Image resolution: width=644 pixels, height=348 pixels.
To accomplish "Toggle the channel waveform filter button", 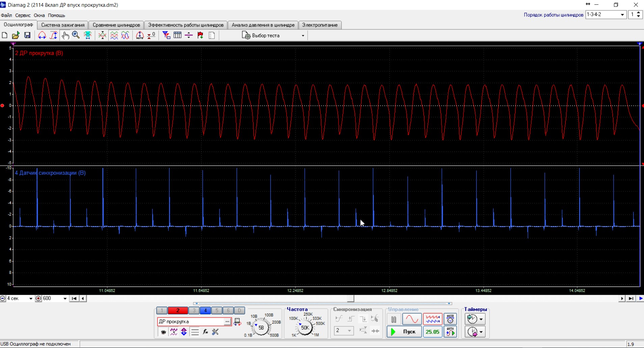I will 174,332.
